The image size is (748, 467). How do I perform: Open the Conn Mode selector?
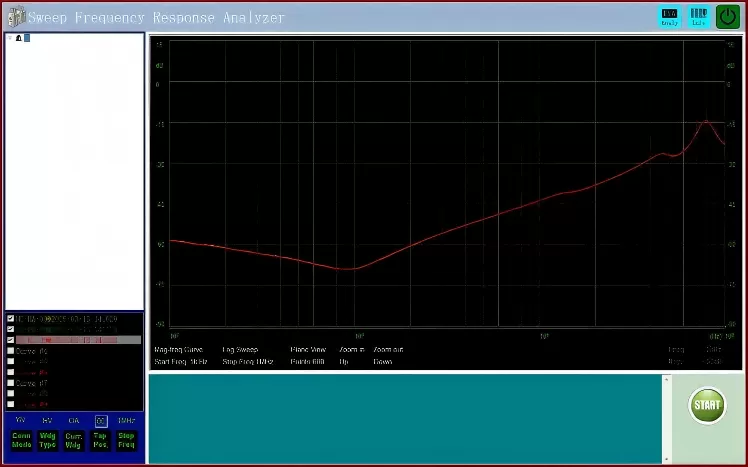point(21,440)
